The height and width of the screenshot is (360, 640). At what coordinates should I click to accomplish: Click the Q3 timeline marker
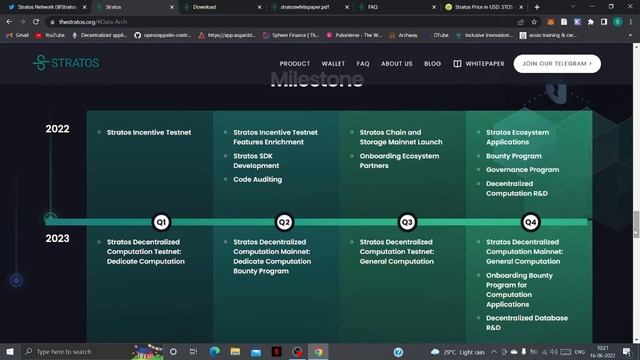tap(407, 222)
